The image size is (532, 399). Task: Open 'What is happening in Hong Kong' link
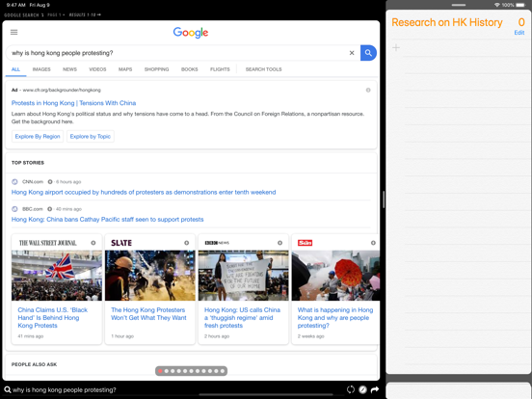335,318
